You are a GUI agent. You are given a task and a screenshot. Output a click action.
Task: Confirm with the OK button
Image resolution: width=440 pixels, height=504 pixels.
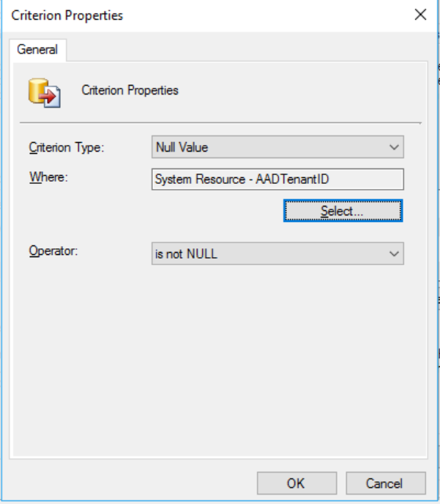pyautogui.click(x=297, y=483)
